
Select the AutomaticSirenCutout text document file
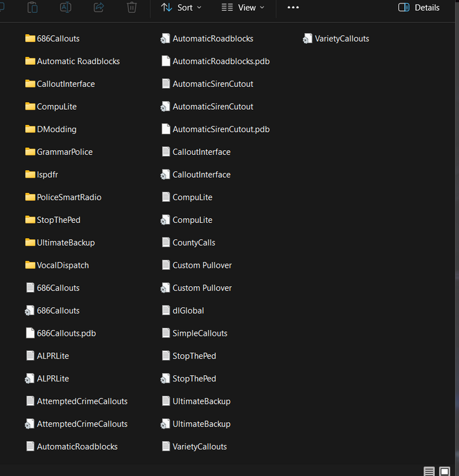tap(207, 84)
